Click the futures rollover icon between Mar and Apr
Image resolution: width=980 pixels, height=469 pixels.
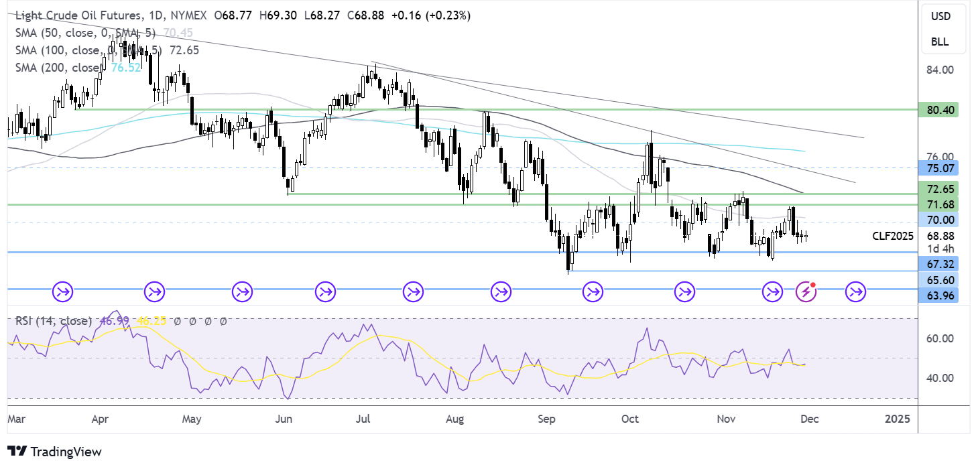tap(63, 291)
